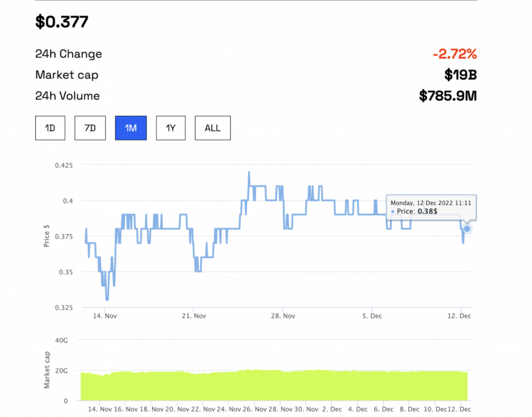Click the $19B market cap value
The height and width of the screenshot is (417, 532).
tap(461, 75)
